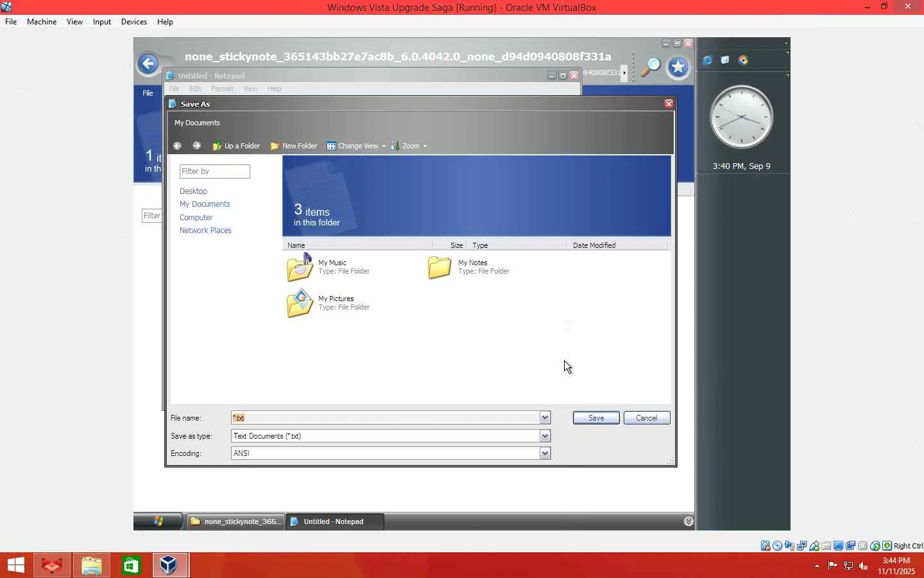Click VirtualBox optical disk status icon
This screenshot has width=924, height=578.
(x=778, y=546)
